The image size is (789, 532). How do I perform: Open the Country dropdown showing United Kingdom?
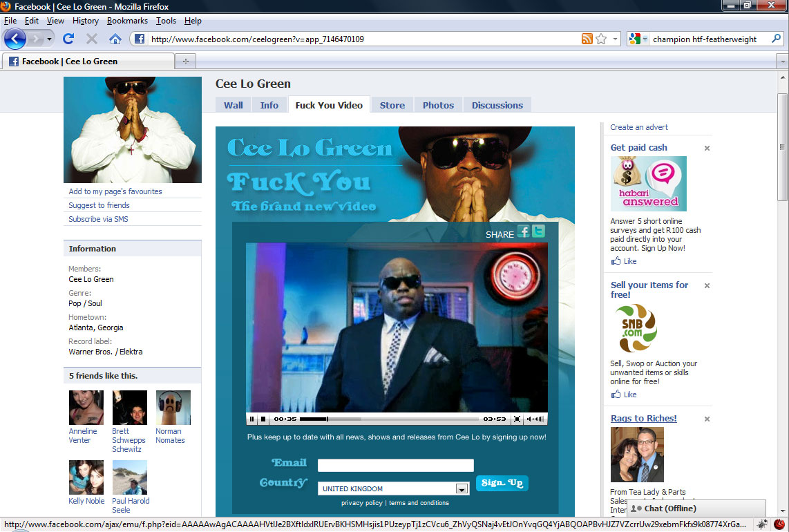coord(394,488)
